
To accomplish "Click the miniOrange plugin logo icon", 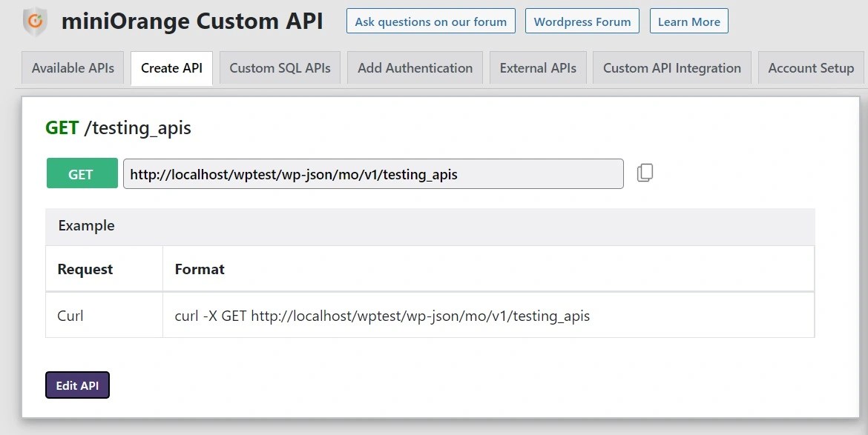I will pos(33,20).
